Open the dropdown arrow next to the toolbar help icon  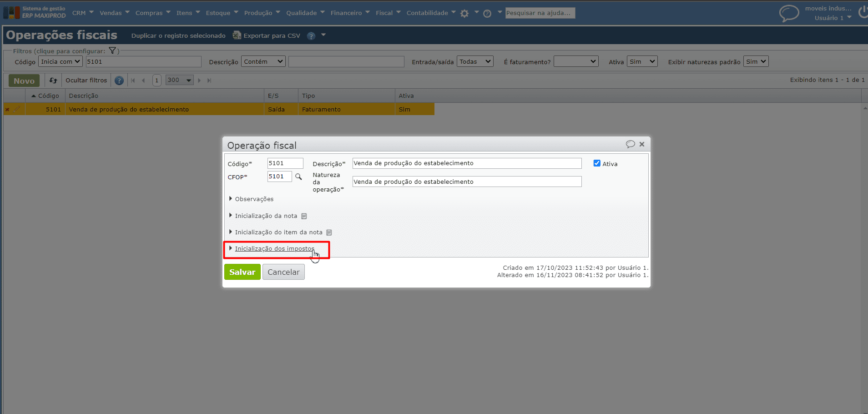tap(323, 35)
